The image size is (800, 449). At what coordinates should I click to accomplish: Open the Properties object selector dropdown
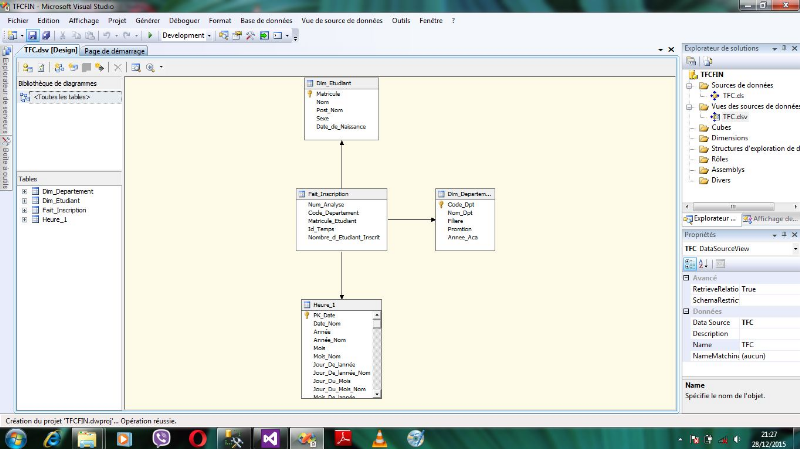click(x=795, y=248)
